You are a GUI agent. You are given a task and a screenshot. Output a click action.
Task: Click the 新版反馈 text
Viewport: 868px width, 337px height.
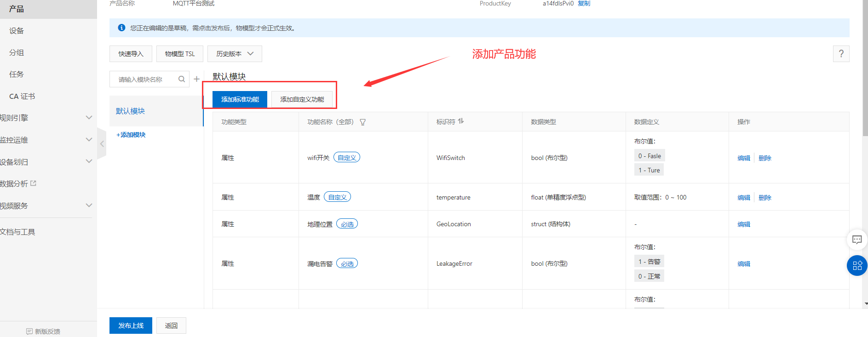pos(47,331)
